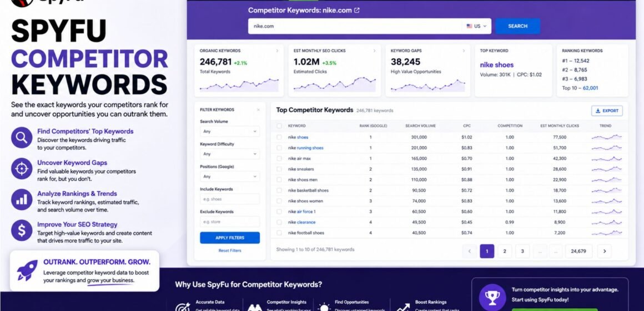
Task: Click the Exclude Keywords input field
Action: click(230, 222)
